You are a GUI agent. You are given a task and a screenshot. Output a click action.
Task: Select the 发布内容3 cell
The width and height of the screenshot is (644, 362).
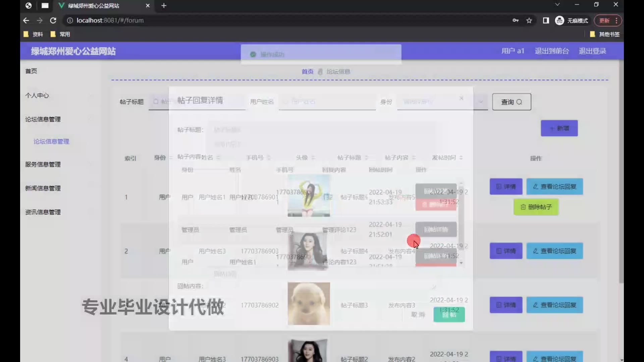pyautogui.click(x=401, y=305)
